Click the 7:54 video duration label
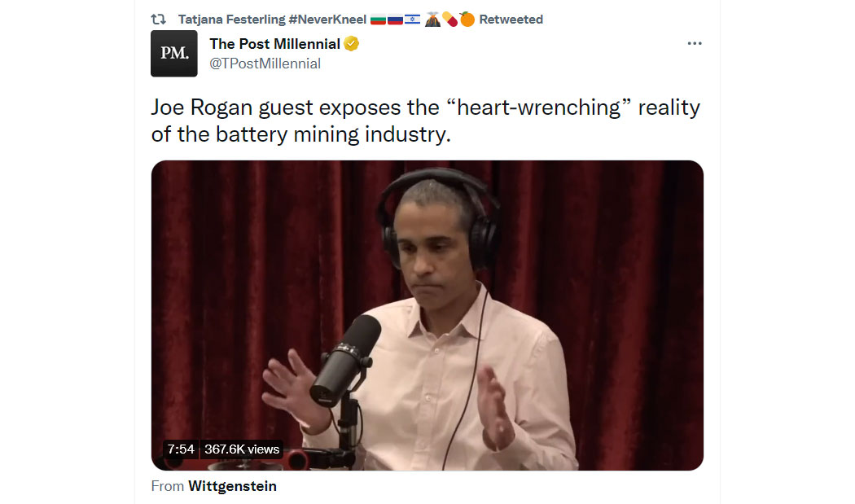The width and height of the screenshot is (855, 504). [x=181, y=449]
